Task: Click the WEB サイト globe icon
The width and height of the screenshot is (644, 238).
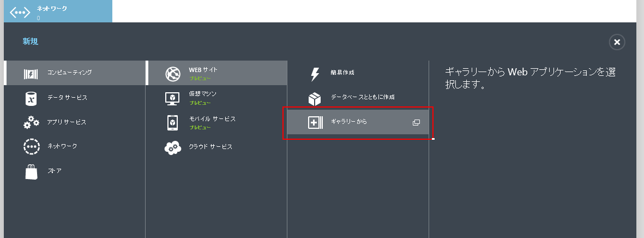Action: [173, 74]
